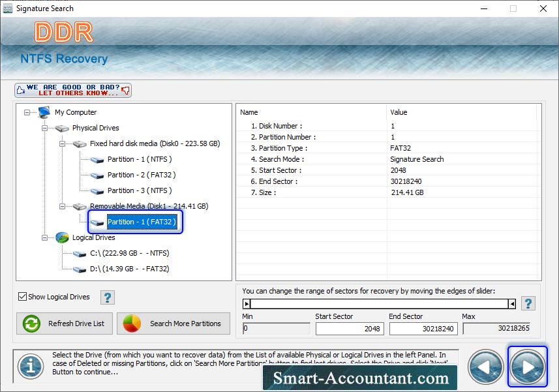The image size is (559, 392).
Task: Click the Next arrow button
Action: pos(527,367)
